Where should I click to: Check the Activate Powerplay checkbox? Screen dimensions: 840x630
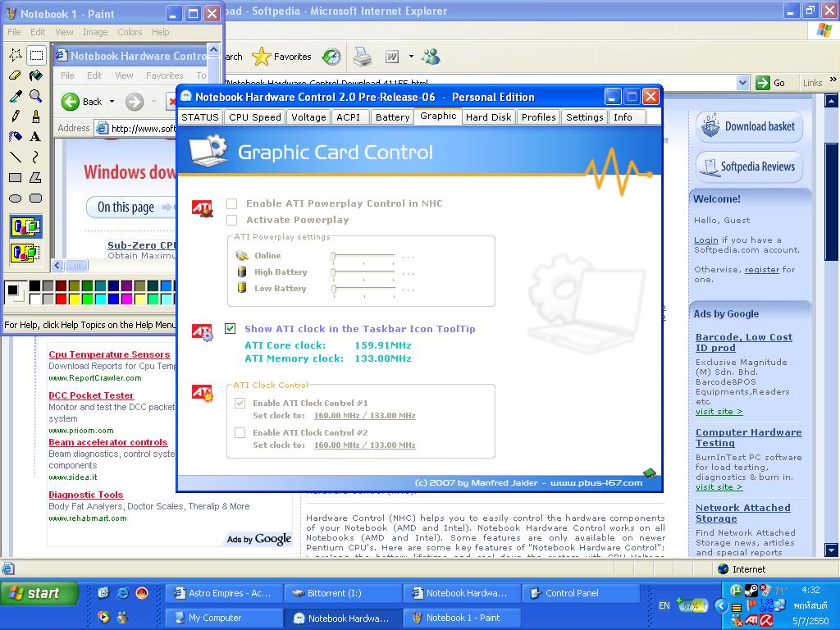coord(231,220)
